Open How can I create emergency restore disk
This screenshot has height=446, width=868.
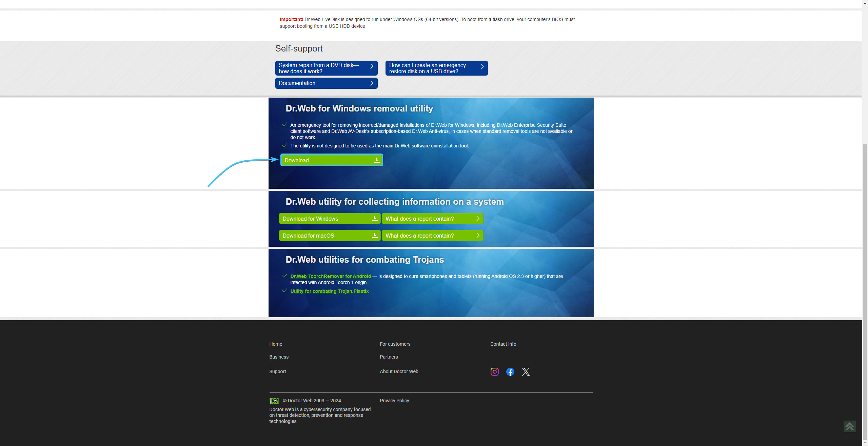click(436, 68)
